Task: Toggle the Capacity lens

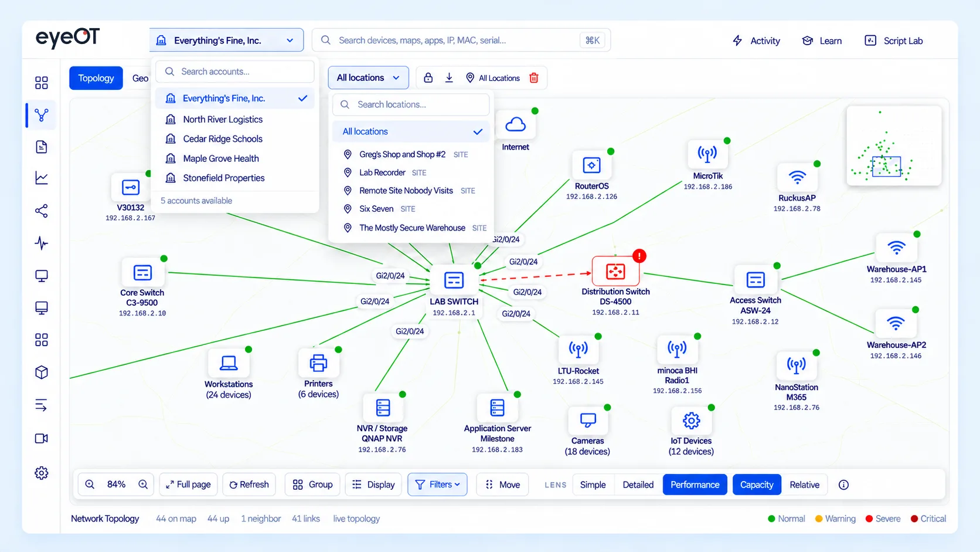Action: click(757, 485)
